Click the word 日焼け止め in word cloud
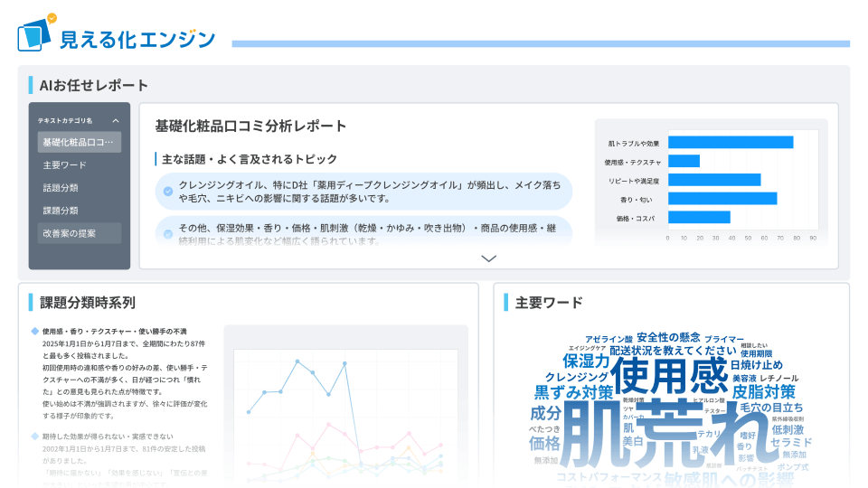Image resolution: width=868 pixels, height=488 pixels. tap(756, 365)
